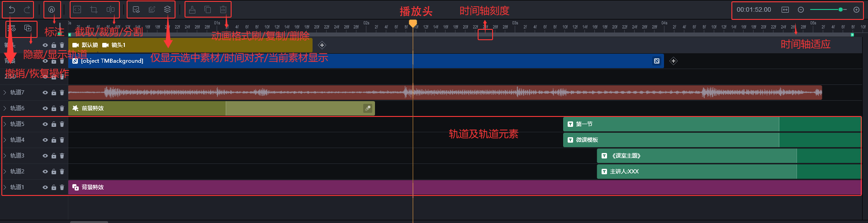The width and height of the screenshot is (868, 223).
Task: Expand 轨道6 with its chevron
Action: pyautogui.click(x=5, y=108)
